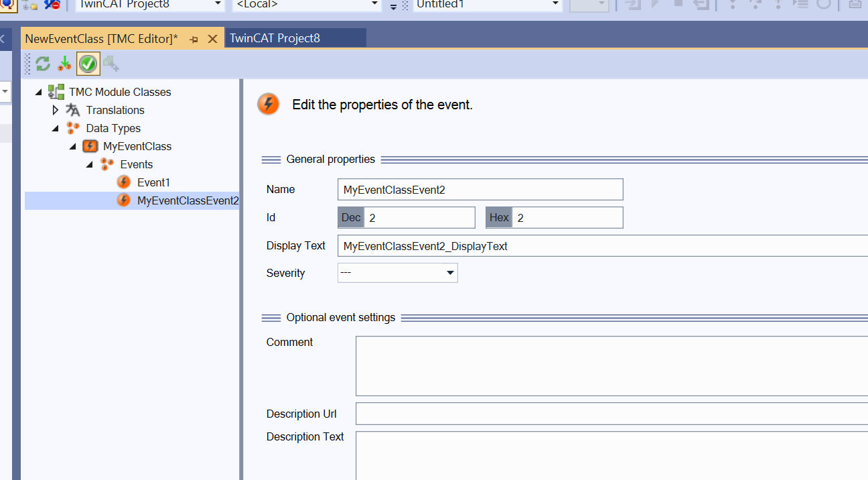
Task: Close the NewEventClass TMC Editor tab
Action: [x=212, y=39]
